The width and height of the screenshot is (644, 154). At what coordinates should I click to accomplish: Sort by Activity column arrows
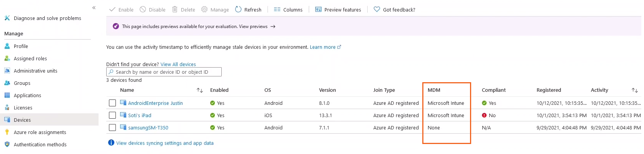pyautogui.click(x=635, y=90)
